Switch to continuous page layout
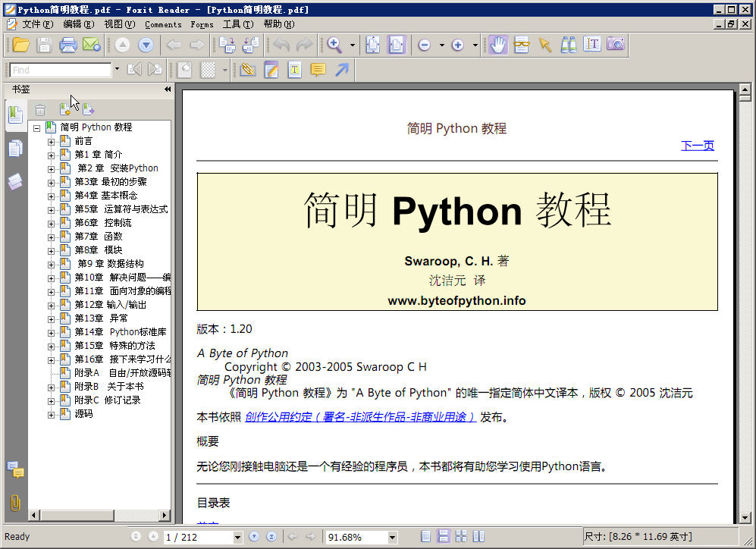Image resolution: width=756 pixels, height=549 pixels. (x=444, y=537)
